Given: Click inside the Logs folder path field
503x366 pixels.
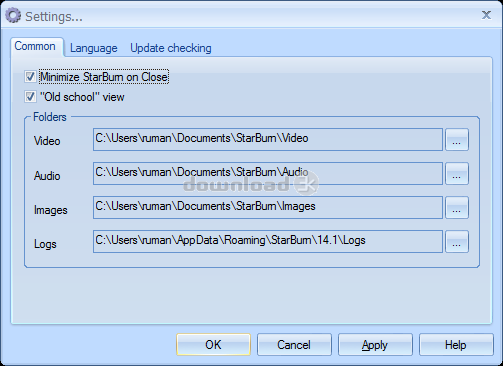Looking at the screenshot, I should tap(268, 242).
